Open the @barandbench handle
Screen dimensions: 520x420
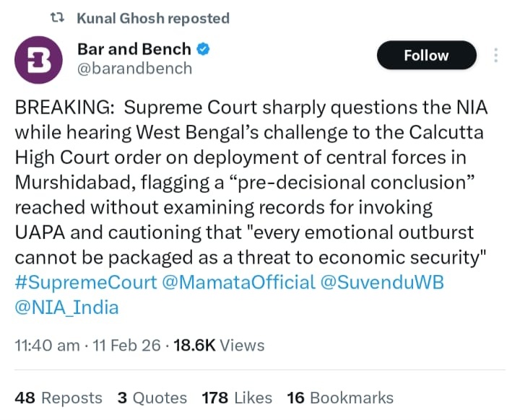(x=135, y=69)
